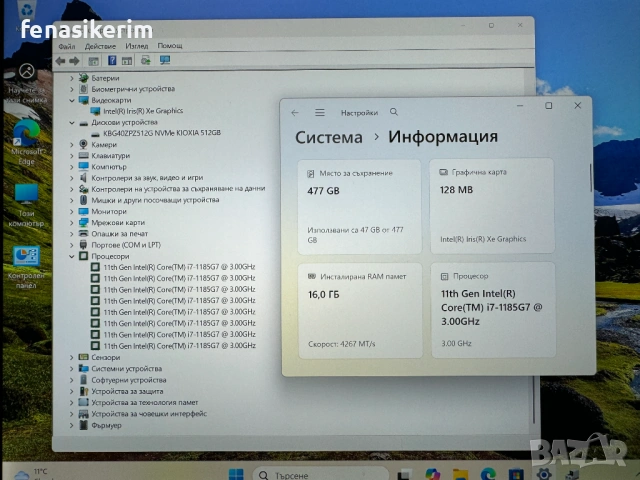Click the Back arrow in Device Manager toolbar
Screen dimensions: 640x480
61,60
